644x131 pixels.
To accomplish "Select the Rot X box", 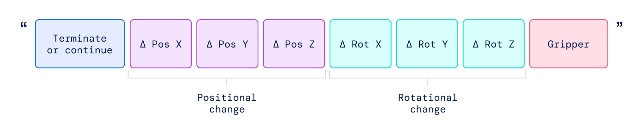I will point(360,44).
